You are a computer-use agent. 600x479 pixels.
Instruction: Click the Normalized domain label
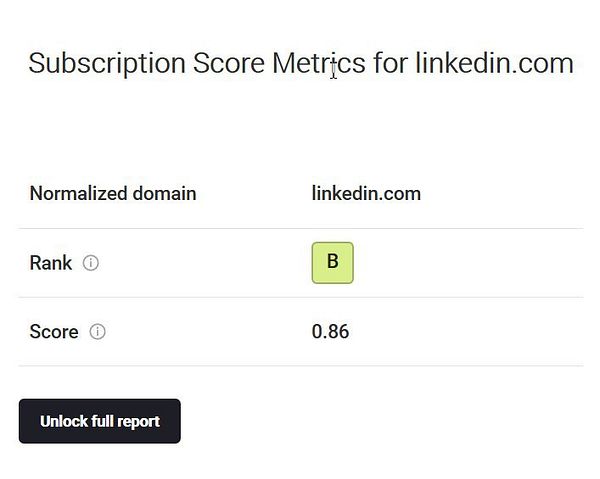coord(112,194)
